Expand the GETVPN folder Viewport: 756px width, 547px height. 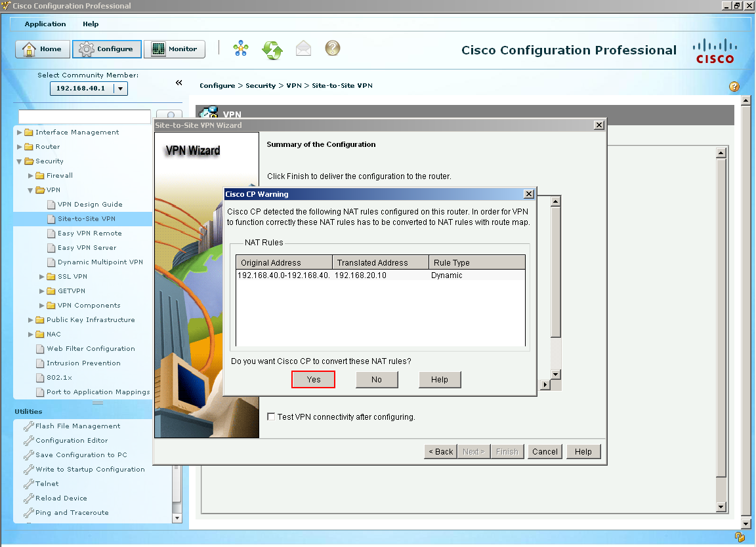pyautogui.click(x=41, y=291)
